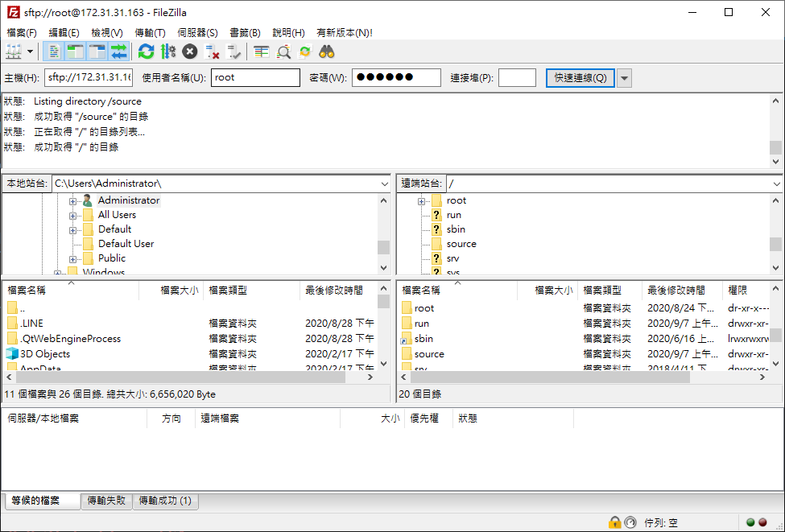Viewport: 785px width, 532px height.
Task: Open the 編輯(E) menu
Action: click(64, 32)
